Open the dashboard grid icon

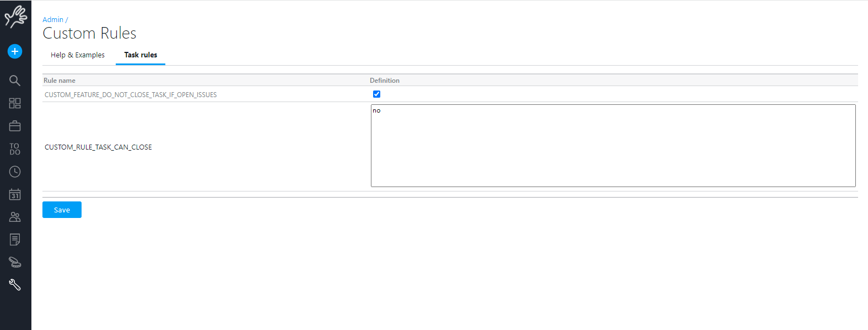[15, 103]
